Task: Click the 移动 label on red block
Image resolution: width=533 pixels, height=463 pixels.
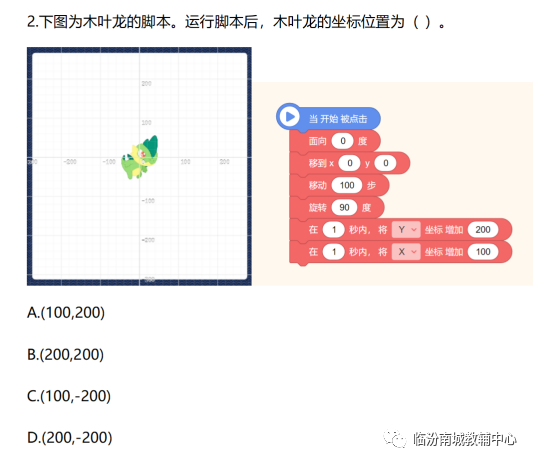Action: click(317, 185)
